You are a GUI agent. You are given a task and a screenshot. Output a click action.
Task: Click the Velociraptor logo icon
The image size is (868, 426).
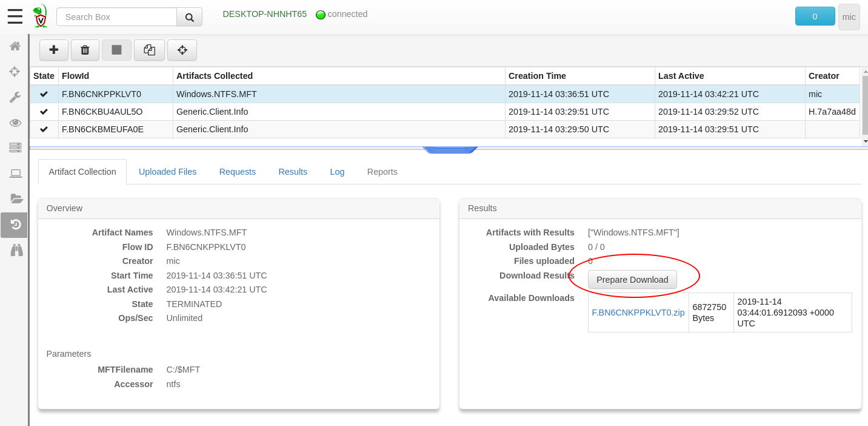pos(40,16)
